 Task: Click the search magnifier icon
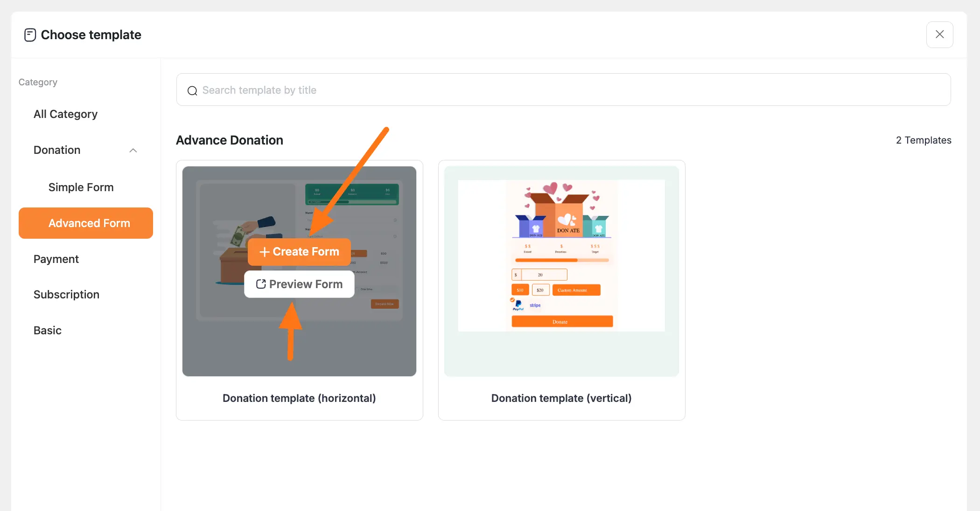click(x=192, y=90)
